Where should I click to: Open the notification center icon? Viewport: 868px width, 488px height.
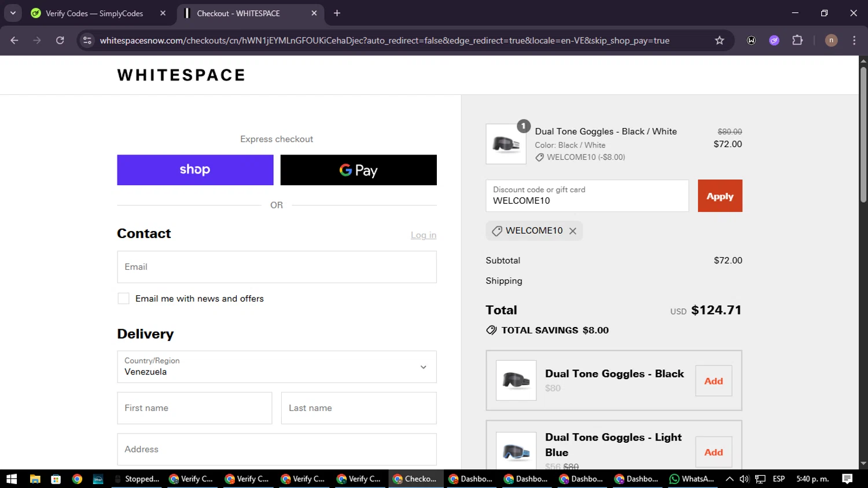[847, 479]
